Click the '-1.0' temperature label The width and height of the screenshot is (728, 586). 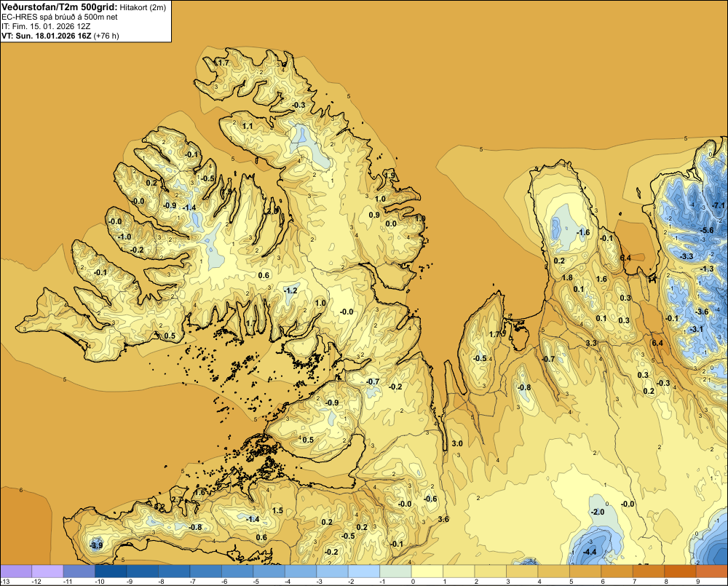124,237
